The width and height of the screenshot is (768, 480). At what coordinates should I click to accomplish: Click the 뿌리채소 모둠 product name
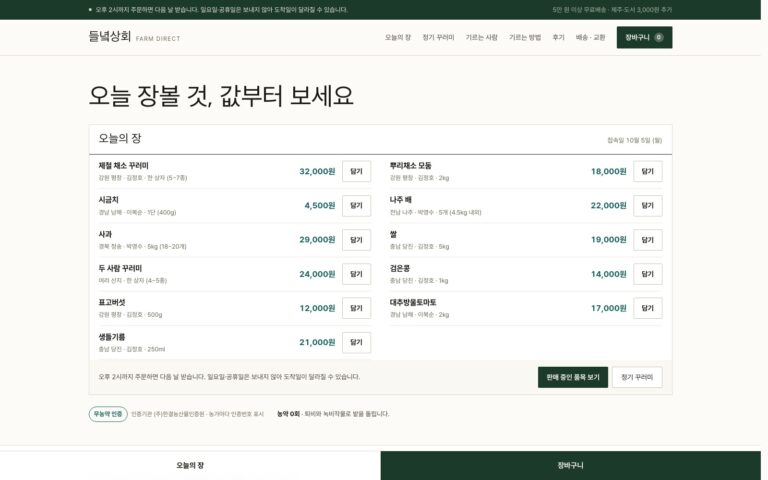410,166
